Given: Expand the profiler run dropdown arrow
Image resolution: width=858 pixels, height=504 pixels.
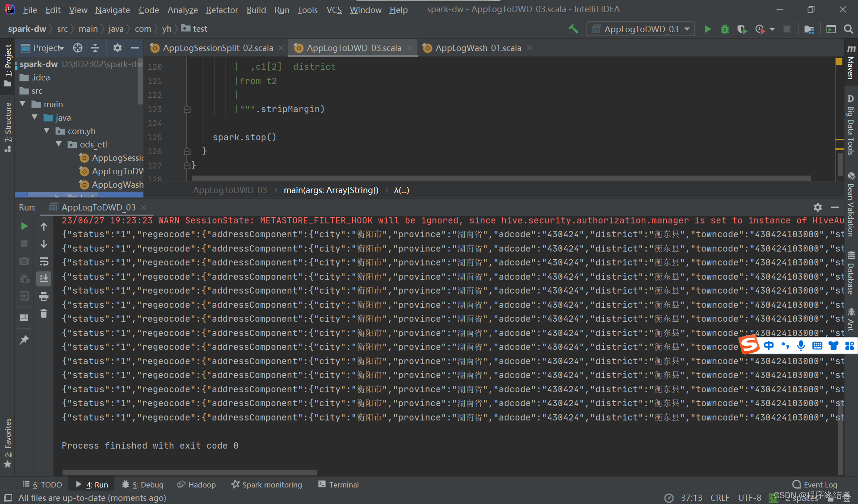Looking at the screenshot, I should (772, 29).
